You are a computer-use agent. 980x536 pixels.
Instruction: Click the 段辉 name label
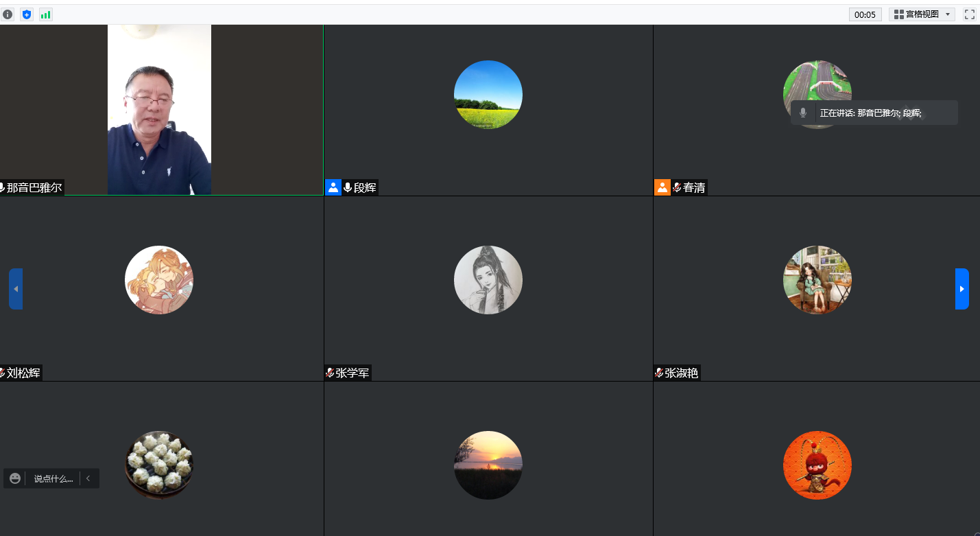(x=365, y=187)
